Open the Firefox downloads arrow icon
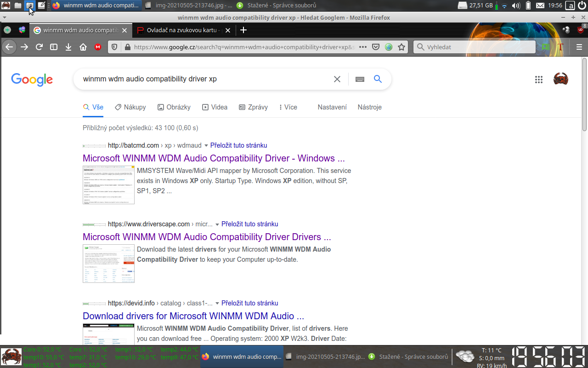The width and height of the screenshot is (588, 368). [x=68, y=47]
